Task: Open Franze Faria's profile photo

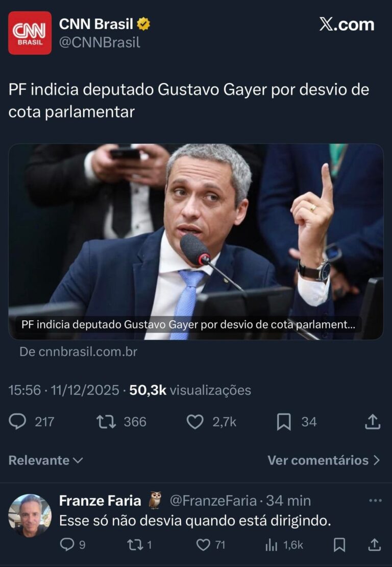Action: [x=30, y=515]
